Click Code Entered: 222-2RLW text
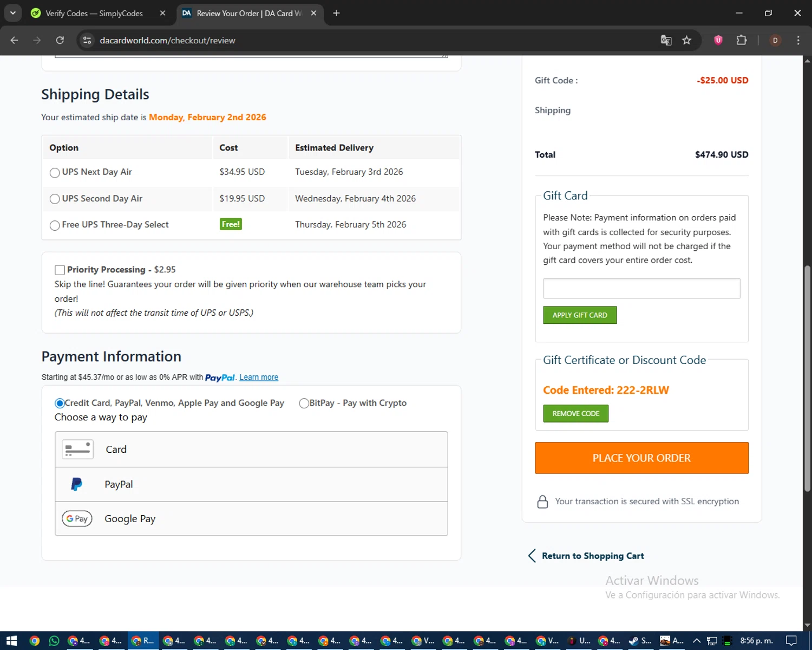The height and width of the screenshot is (650, 812). 606,390
